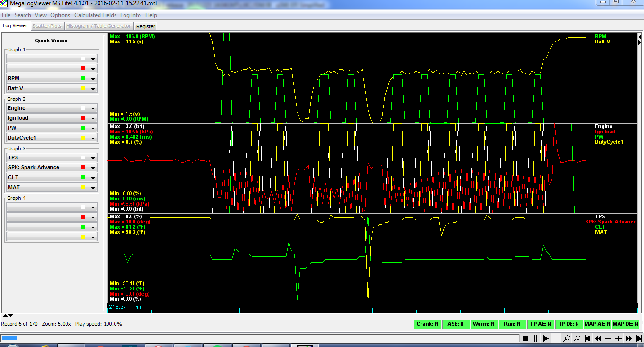This screenshot has height=347, width=644.
Task: Open the SPK: Spark Advance dropdown
Action: point(93,168)
